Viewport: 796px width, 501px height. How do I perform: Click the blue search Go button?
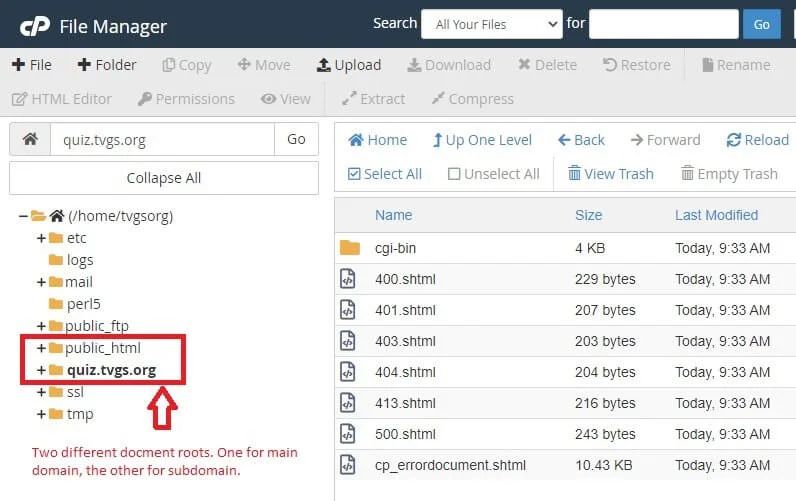pos(761,24)
